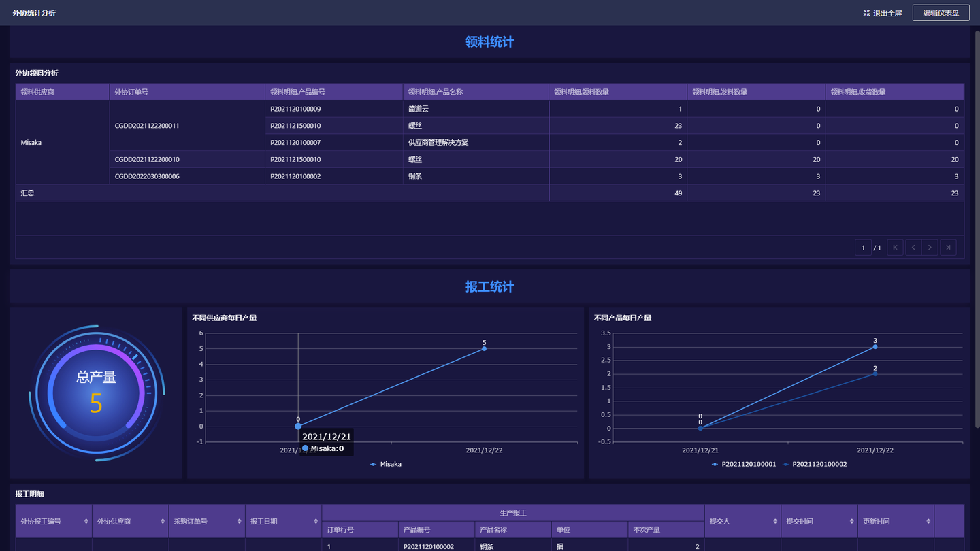Sort by 采购订单号 column arrows
The width and height of the screenshot is (980, 551).
(239, 521)
